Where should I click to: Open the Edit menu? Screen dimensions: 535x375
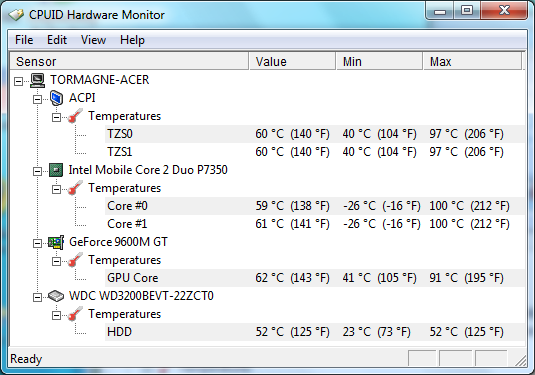[x=57, y=40]
